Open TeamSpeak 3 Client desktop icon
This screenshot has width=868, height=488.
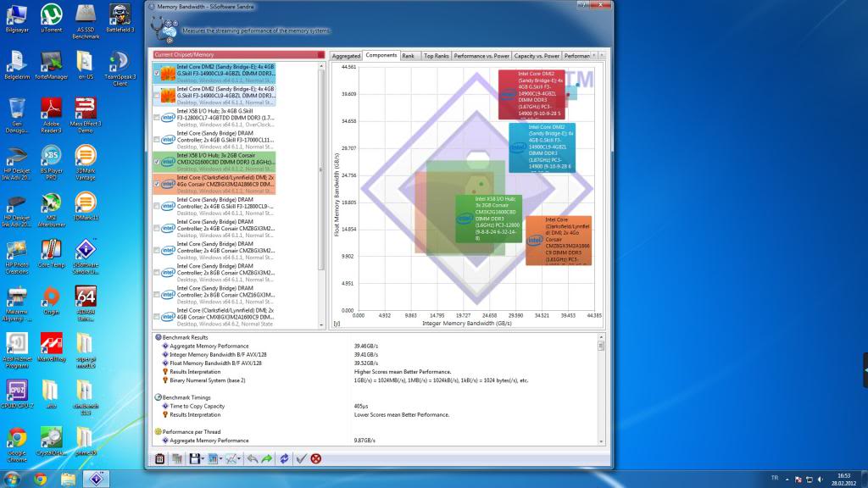[x=120, y=69]
